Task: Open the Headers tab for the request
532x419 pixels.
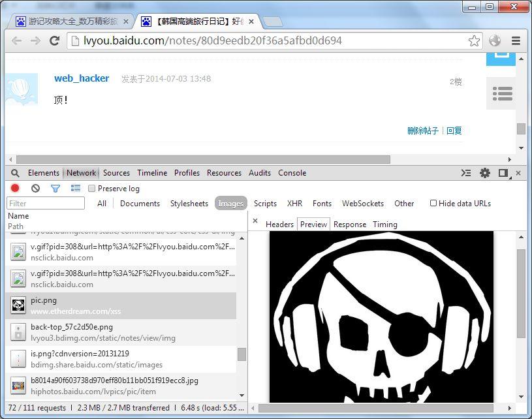Action: click(x=279, y=225)
